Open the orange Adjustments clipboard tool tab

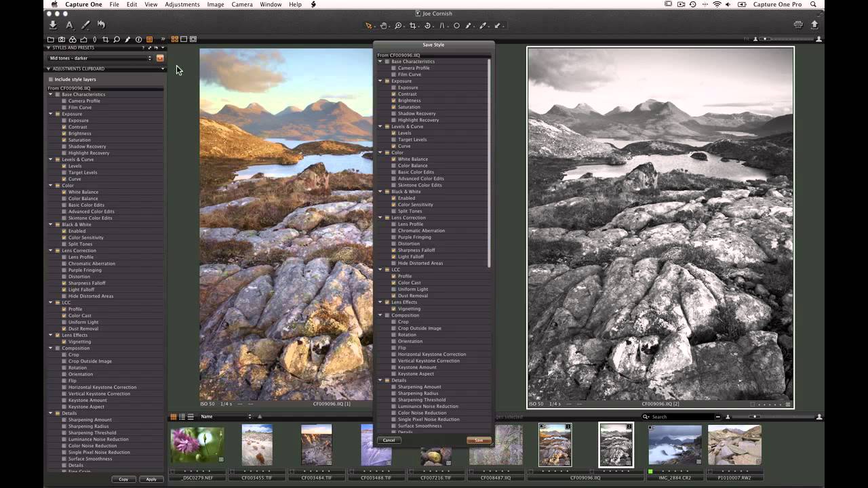point(149,39)
